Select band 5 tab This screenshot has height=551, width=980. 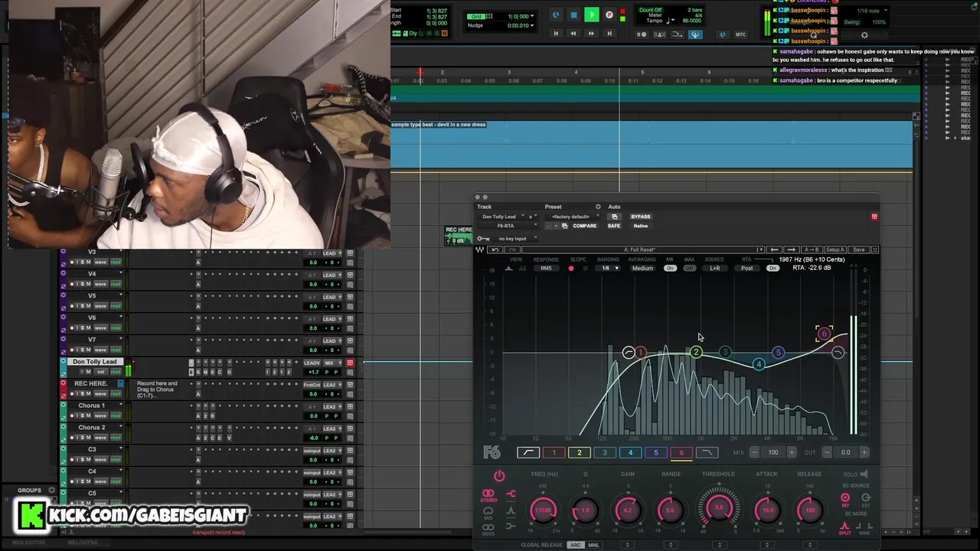point(655,452)
